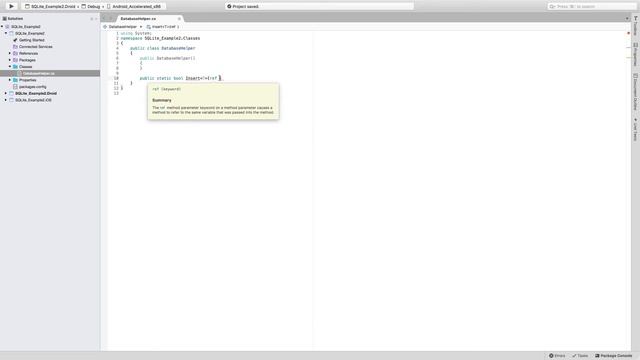Open the document tab list dropdown arrow
The image size is (640, 360).
pos(627,18)
